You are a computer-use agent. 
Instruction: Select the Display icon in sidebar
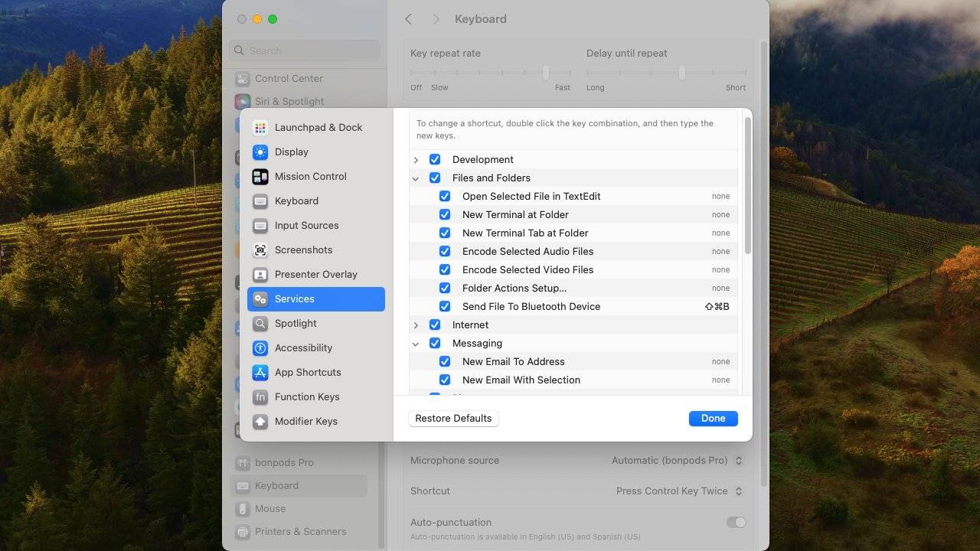tap(260, 152)
